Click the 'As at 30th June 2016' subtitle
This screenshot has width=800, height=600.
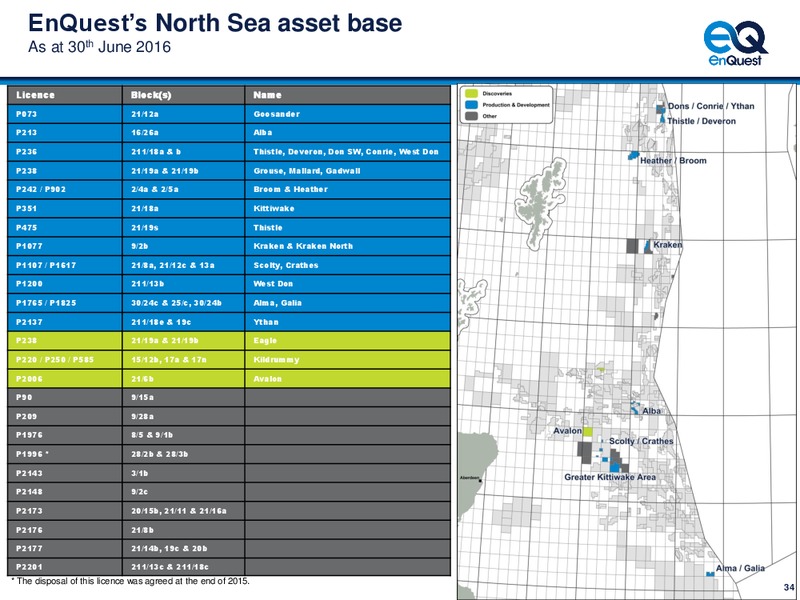coord(99,47)
